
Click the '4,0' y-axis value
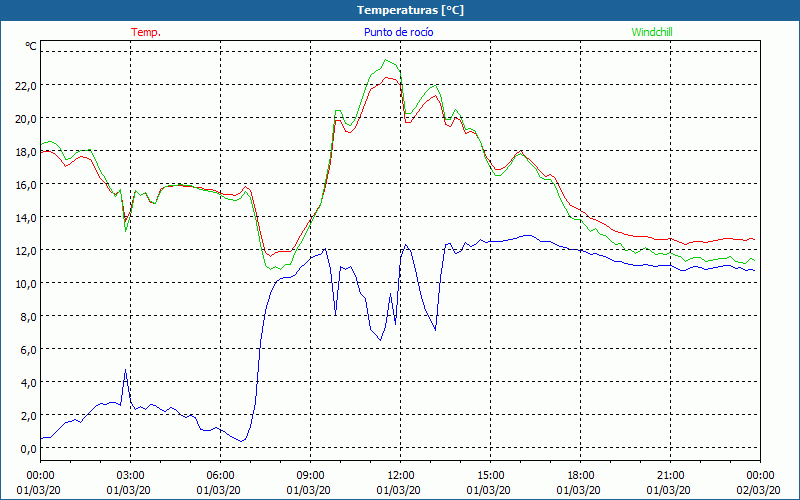pos(29,383)
